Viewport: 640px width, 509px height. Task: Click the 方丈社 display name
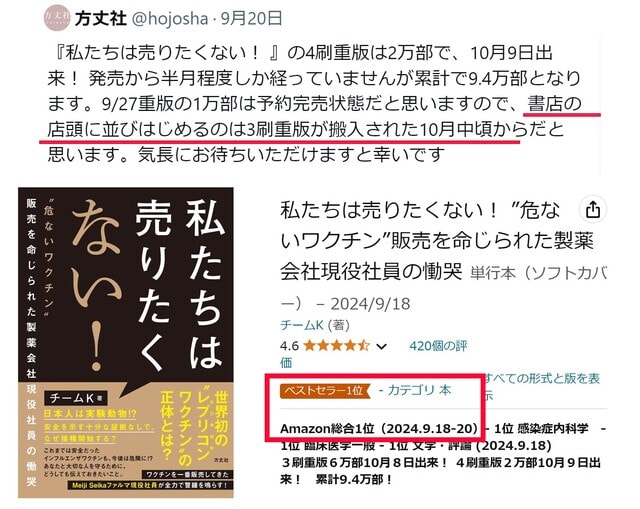100,19
